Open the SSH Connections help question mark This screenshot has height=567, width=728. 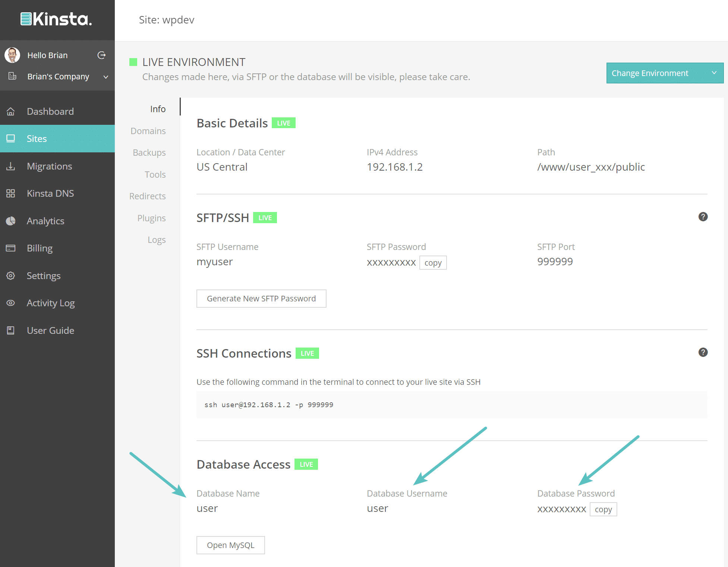coord(703,352)
